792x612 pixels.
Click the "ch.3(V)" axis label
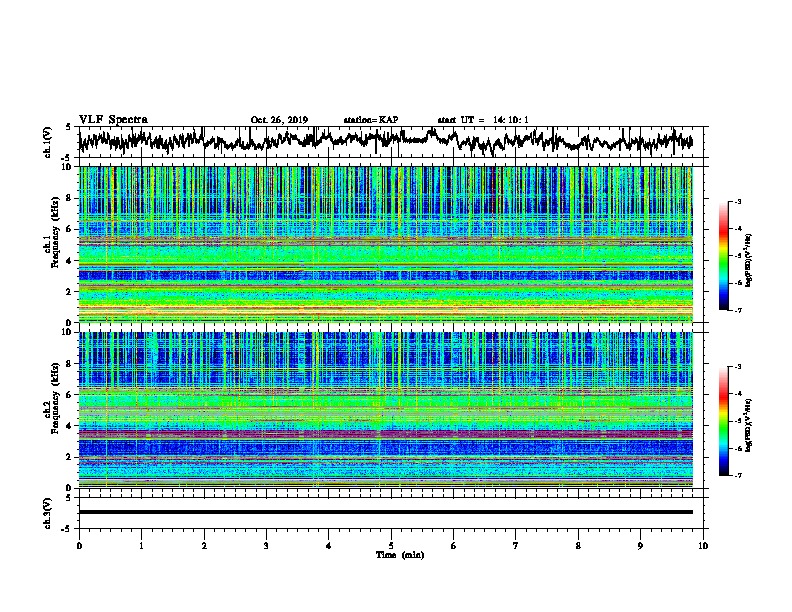[x=48, y=513]
